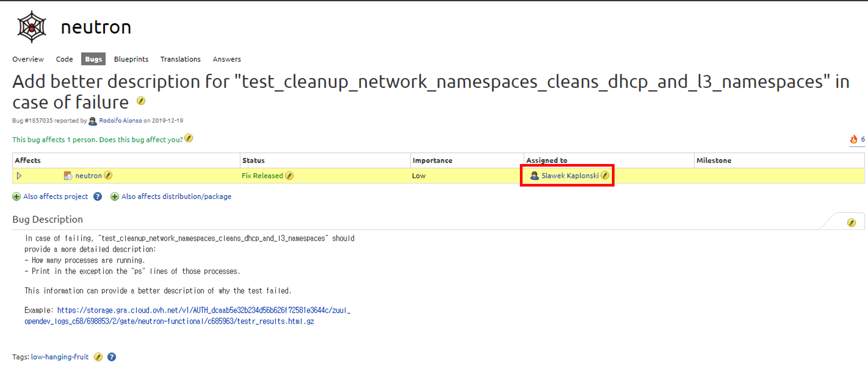Click green plus icon for Also affects project
This screenshot has height=377, width=868.
click(16, 197)
